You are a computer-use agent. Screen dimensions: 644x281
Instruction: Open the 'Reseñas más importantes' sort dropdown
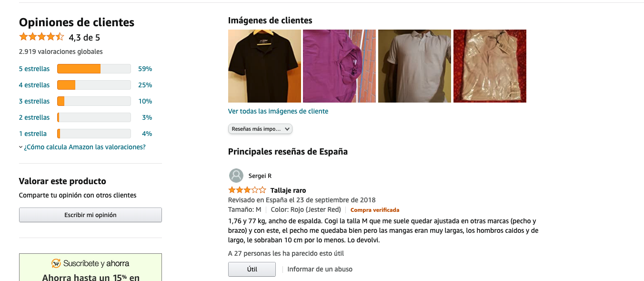tap(260, 129)
